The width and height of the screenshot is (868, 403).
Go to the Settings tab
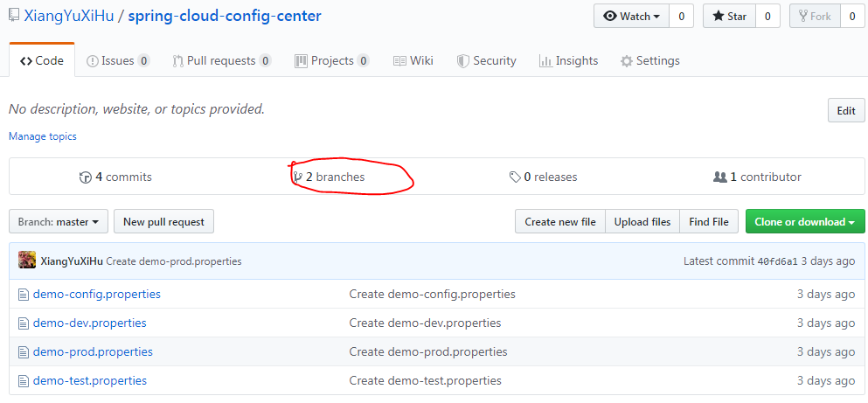click(x=649, y=61)
